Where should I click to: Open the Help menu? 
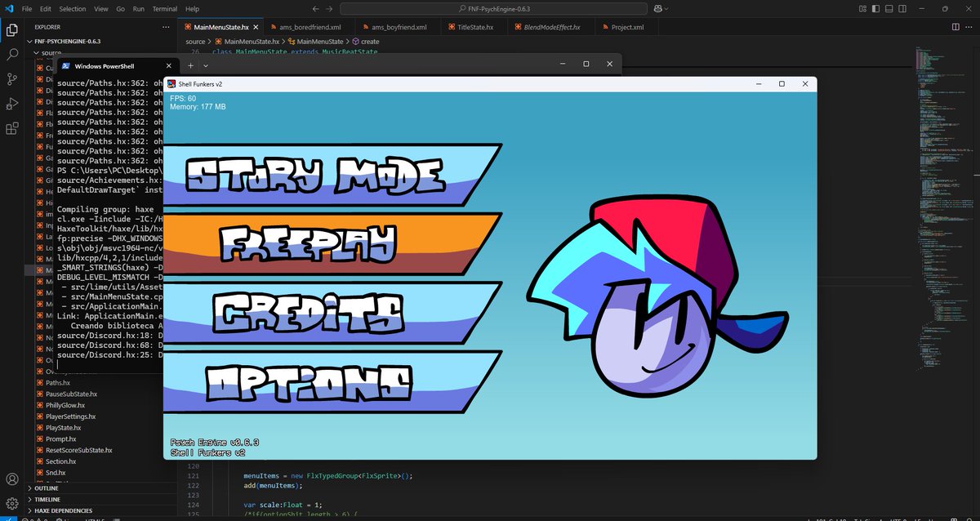[192, 8]
